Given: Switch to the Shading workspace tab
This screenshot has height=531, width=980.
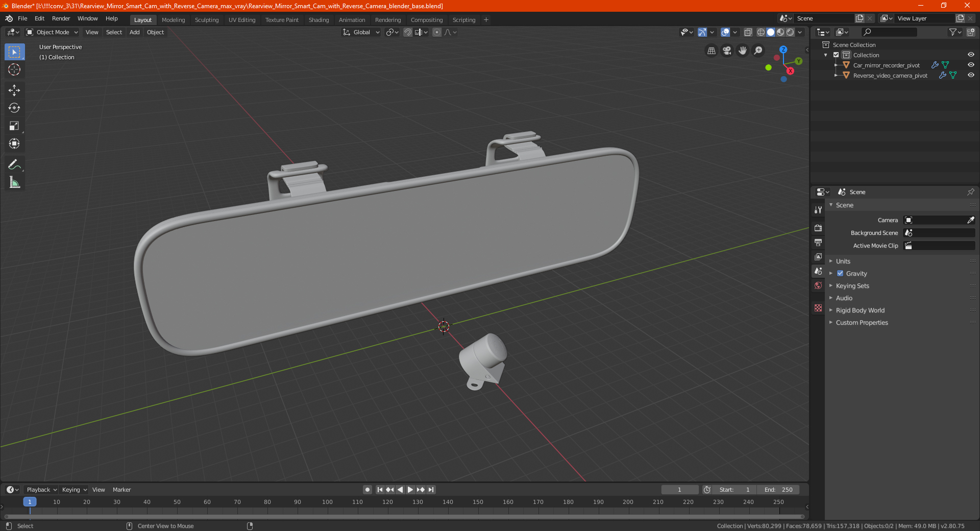Looking at the screenshot, I should pyautogui.click(x=318, y=20).
